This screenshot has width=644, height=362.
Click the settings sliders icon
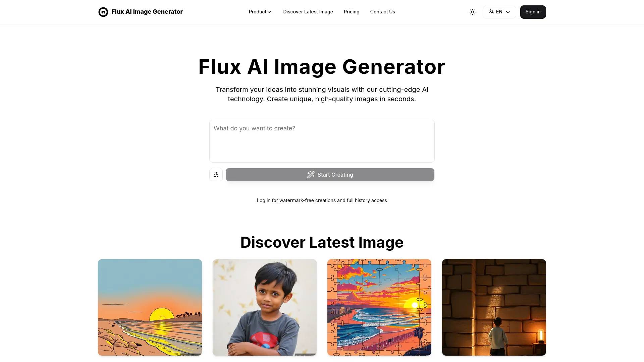216,175
